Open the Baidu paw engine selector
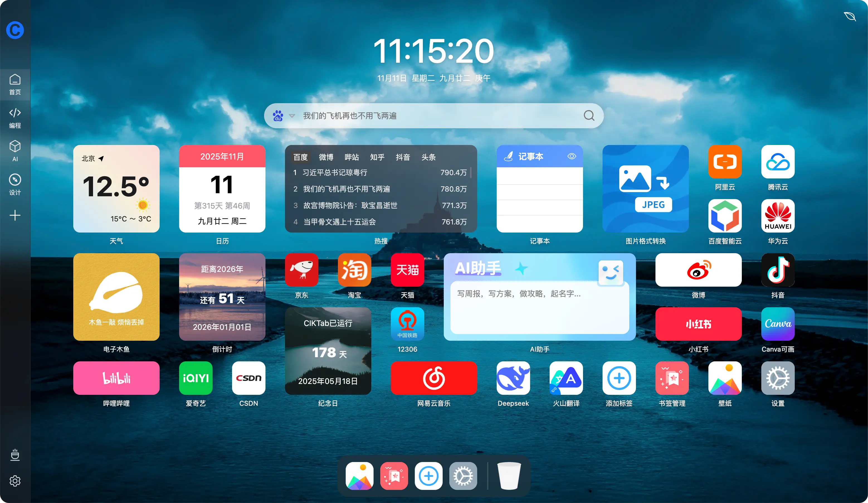 pyautogui.click(x=278, y=116)
